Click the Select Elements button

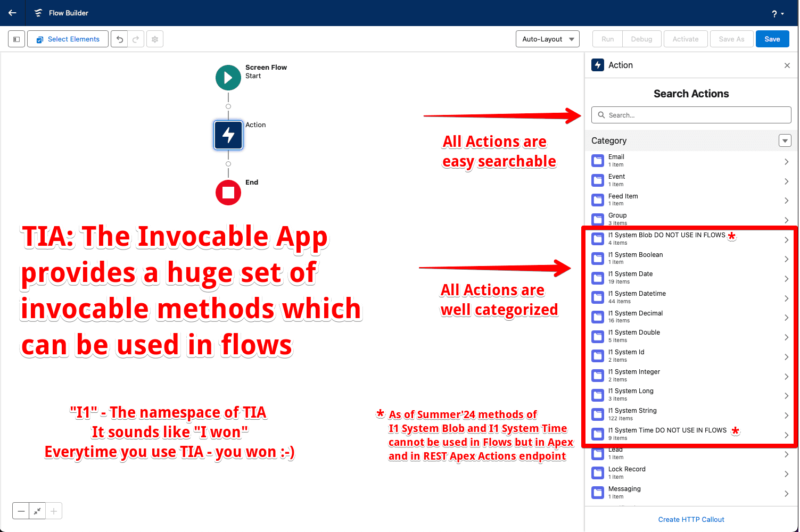tap(68, 39)
